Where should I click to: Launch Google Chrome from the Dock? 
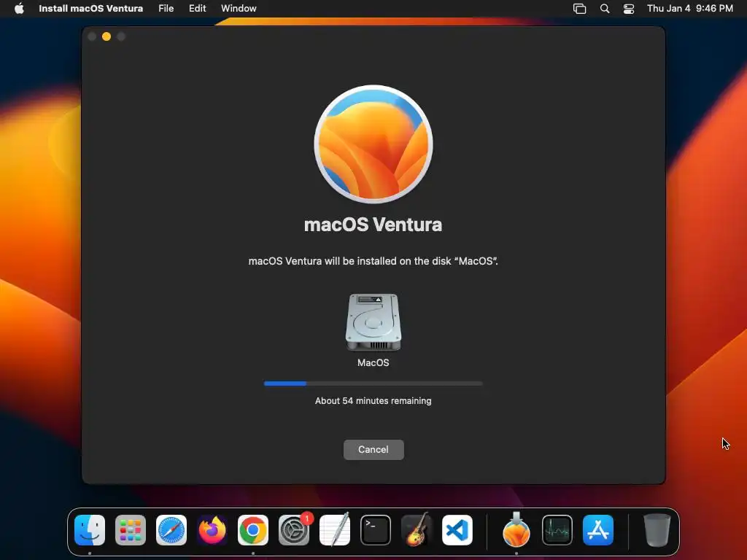pyautogui.click(x=253, y=530)
